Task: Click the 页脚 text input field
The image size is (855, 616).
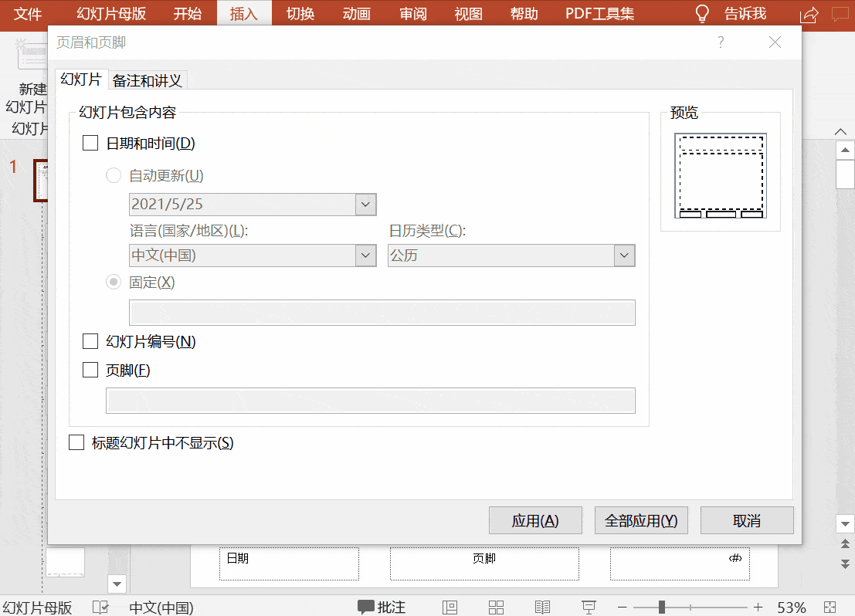Action: 370,400
